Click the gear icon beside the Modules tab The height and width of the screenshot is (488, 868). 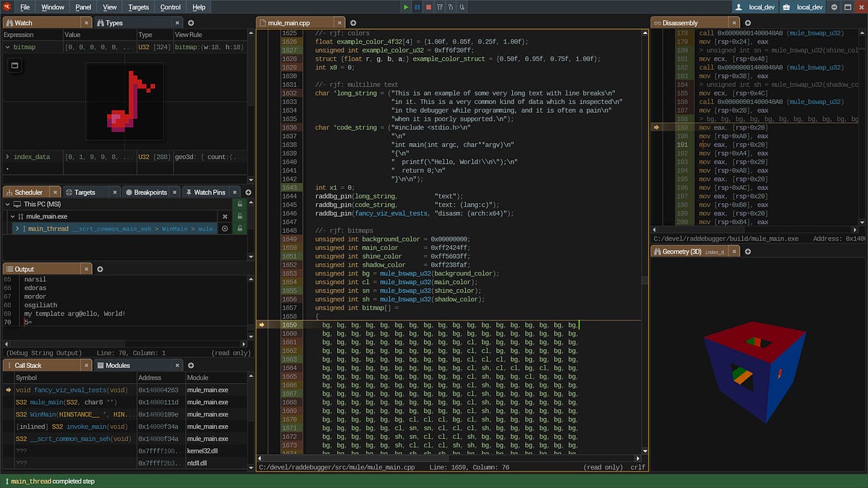pos(191,365)
